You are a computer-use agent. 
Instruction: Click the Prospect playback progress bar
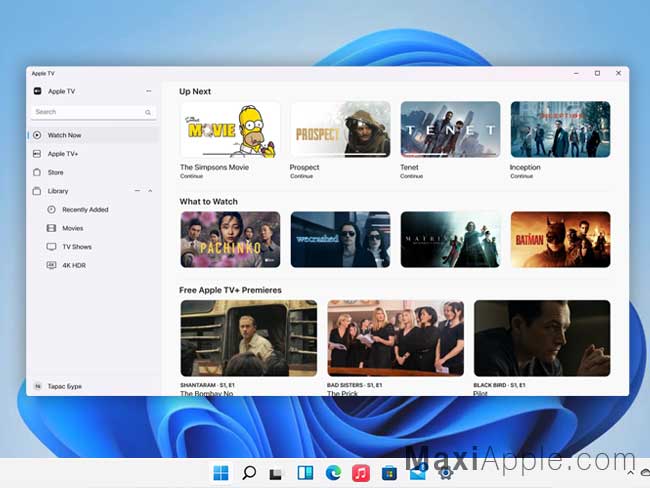click(340, 155)
